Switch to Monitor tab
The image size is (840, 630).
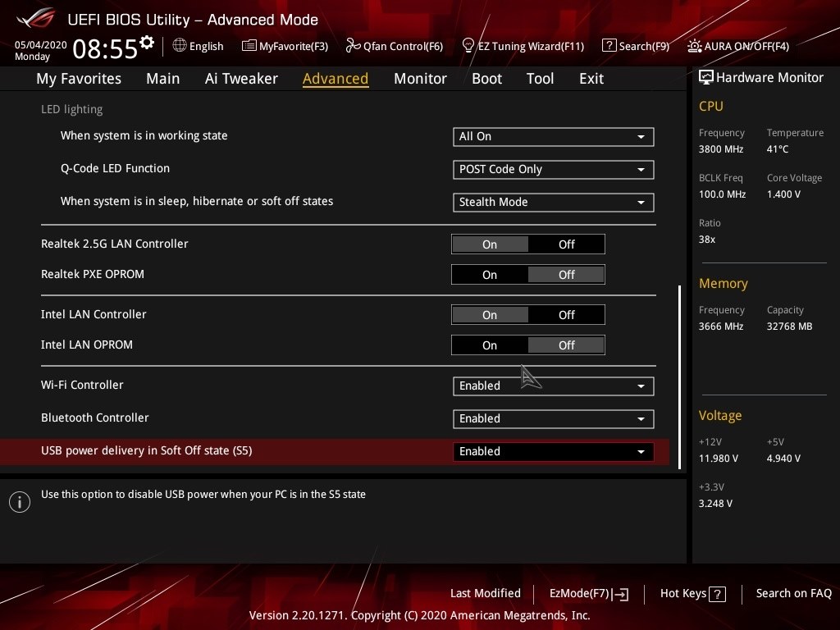[420, 79]
